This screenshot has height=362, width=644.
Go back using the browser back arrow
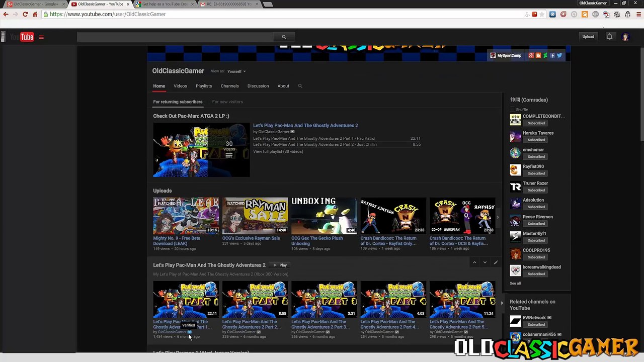(6, 14)
